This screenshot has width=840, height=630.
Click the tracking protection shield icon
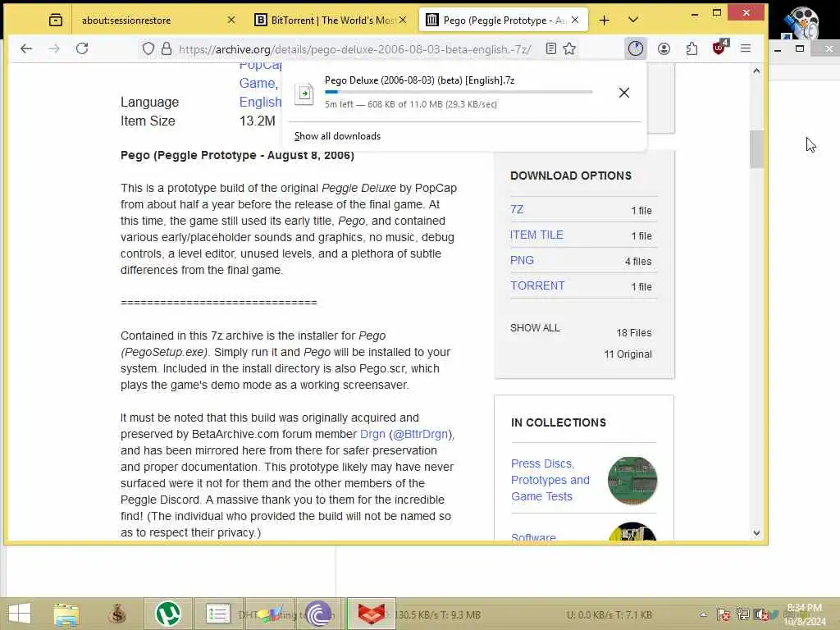coord(148,48)
